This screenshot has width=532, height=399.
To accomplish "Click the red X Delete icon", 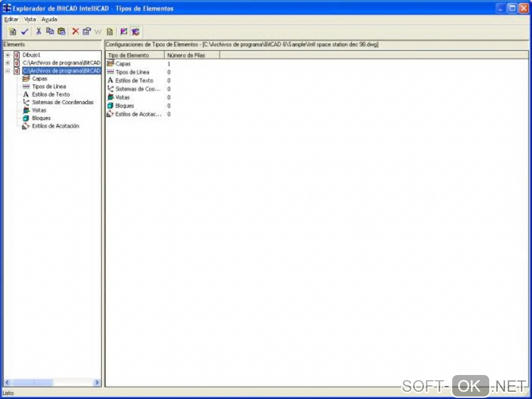I will [75, 31].
